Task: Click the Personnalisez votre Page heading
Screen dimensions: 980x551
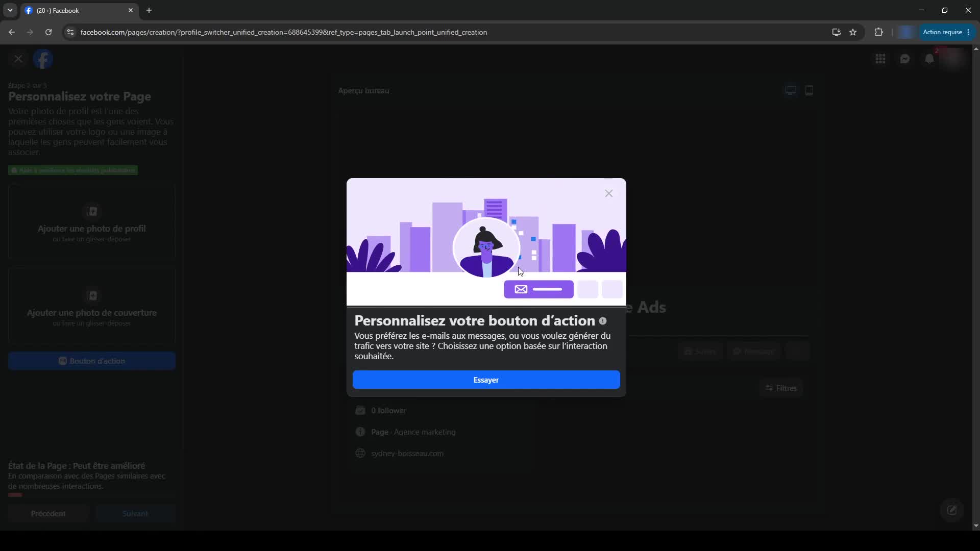Action: [x=80, y=96]
